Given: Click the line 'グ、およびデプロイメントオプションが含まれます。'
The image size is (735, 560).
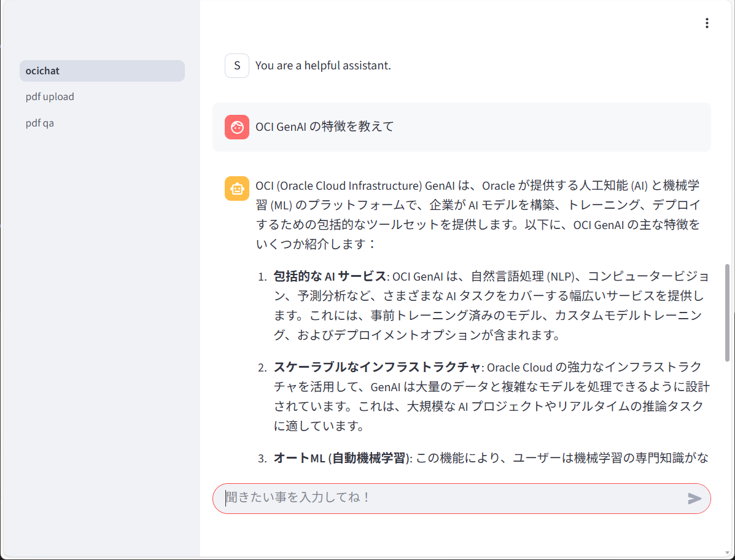Looking at the screenshot, I should pos(417,335).
